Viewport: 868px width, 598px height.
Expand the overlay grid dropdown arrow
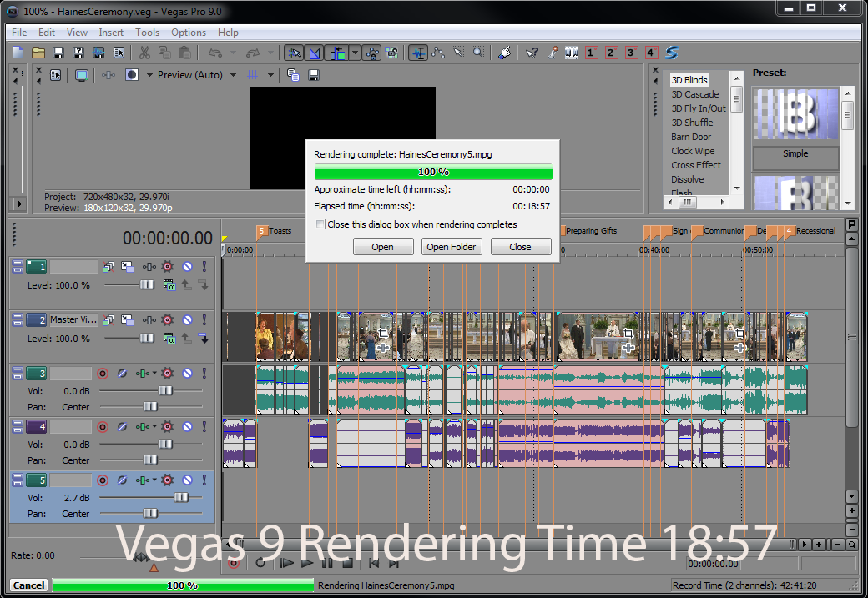click(270, 75)
